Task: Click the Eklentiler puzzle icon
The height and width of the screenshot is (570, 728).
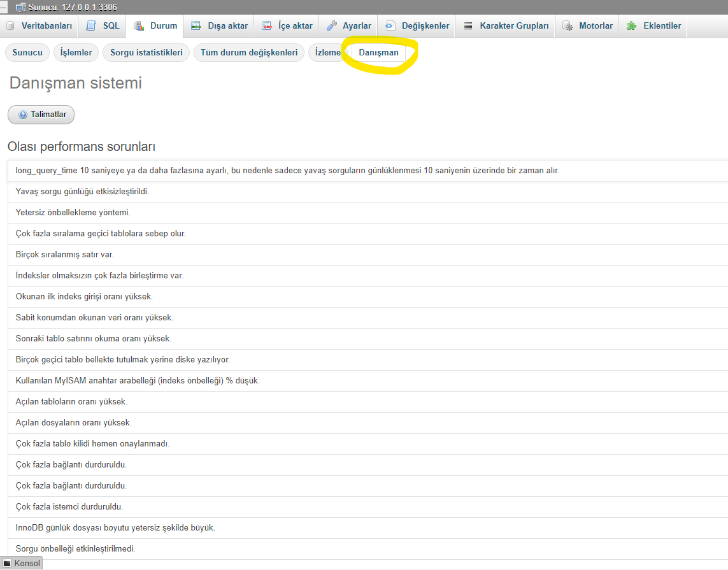Action: point(631,26)
